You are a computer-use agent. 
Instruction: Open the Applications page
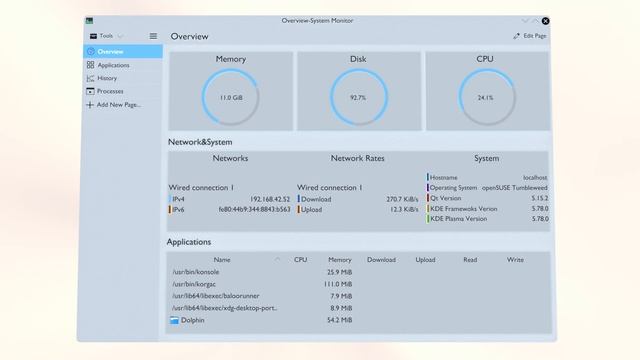pyautogui.click(x=123, y=65)
